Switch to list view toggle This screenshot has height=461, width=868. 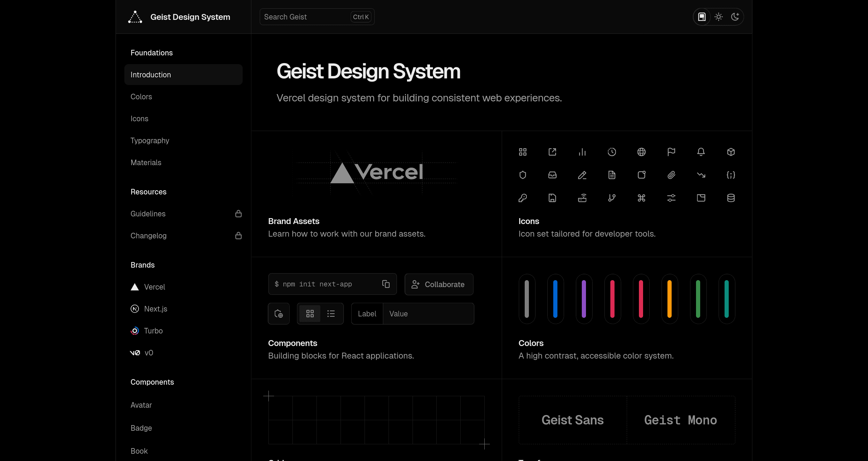pos(331,314)
